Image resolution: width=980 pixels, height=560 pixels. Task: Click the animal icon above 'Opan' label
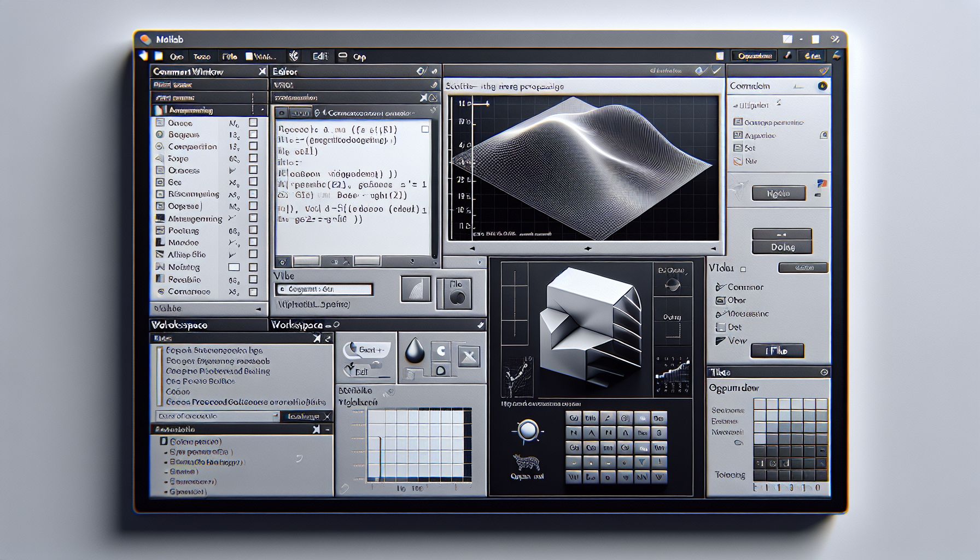(x=526, y=462)
